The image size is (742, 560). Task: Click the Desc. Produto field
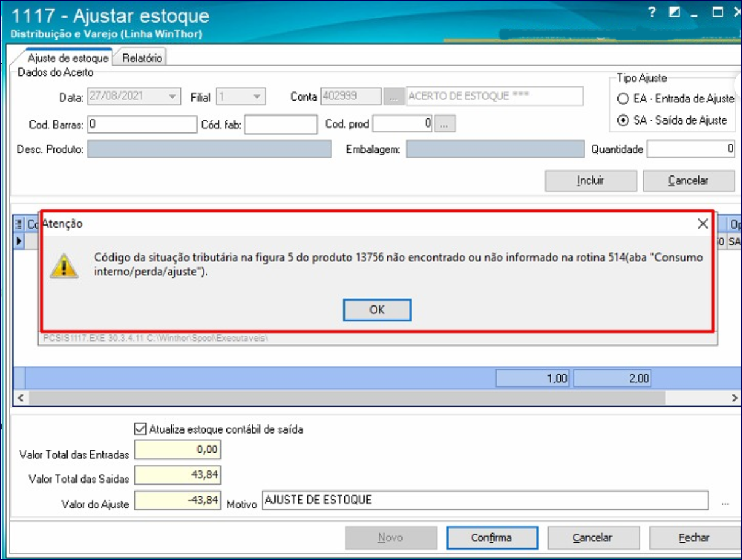click(x=209, y=149)
